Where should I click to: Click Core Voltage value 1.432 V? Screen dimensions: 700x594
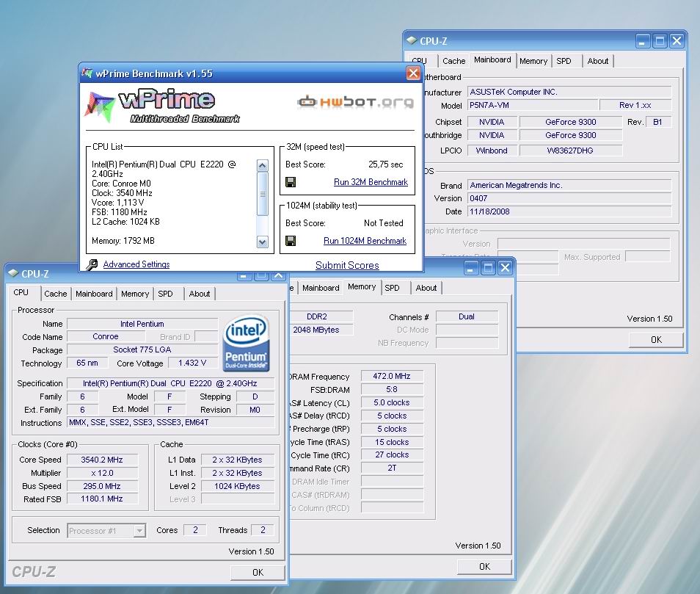coord(192,363)
